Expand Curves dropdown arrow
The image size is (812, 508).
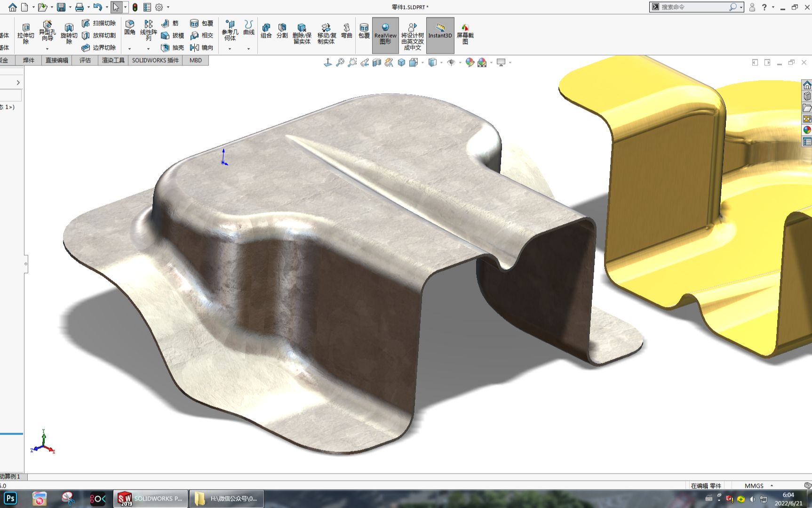248,49
